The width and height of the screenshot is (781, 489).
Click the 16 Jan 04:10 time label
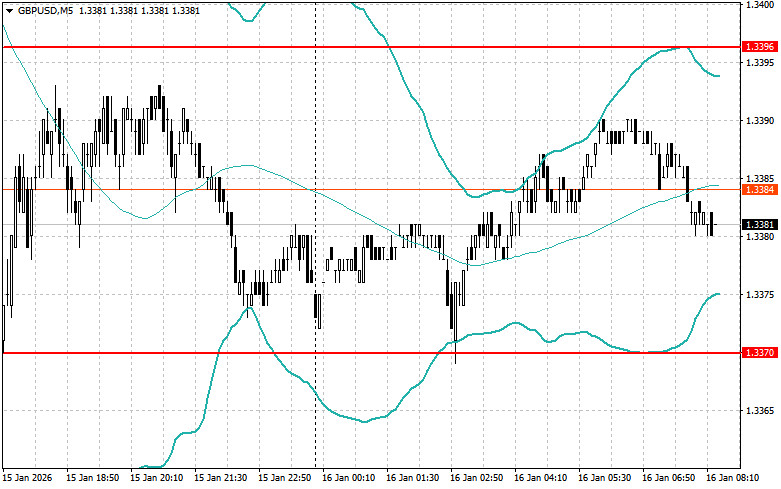540,478
